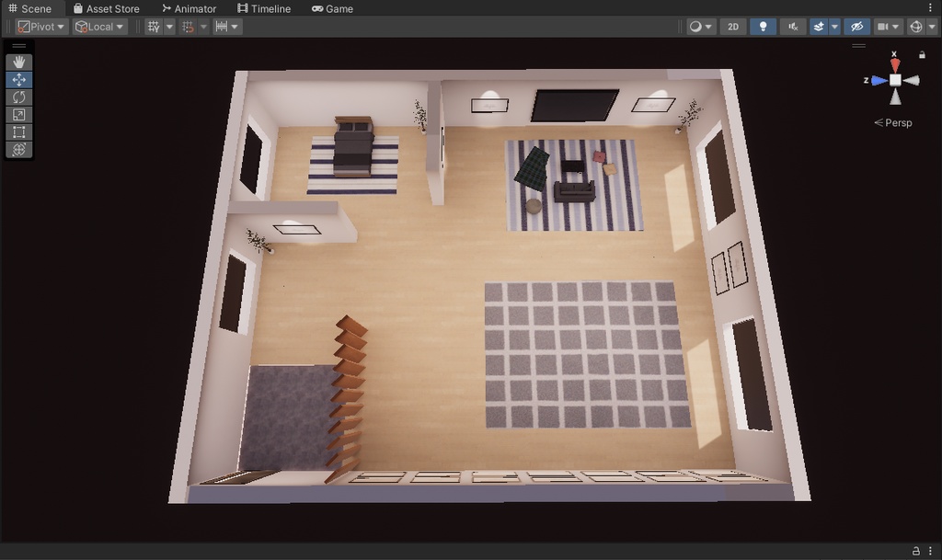942x560 pixels.
Task: Select the Scale tool
Action: (18, 114)
